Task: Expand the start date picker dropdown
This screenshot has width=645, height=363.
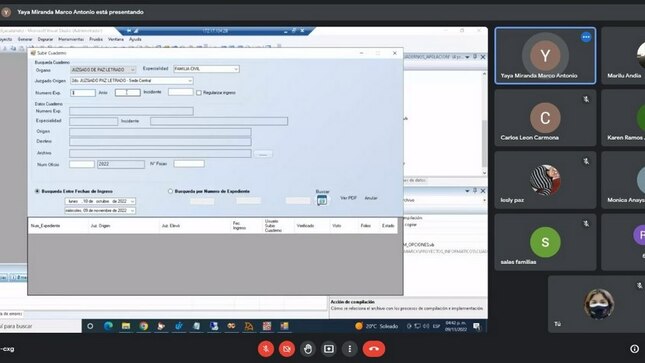Action: [132, 201]
